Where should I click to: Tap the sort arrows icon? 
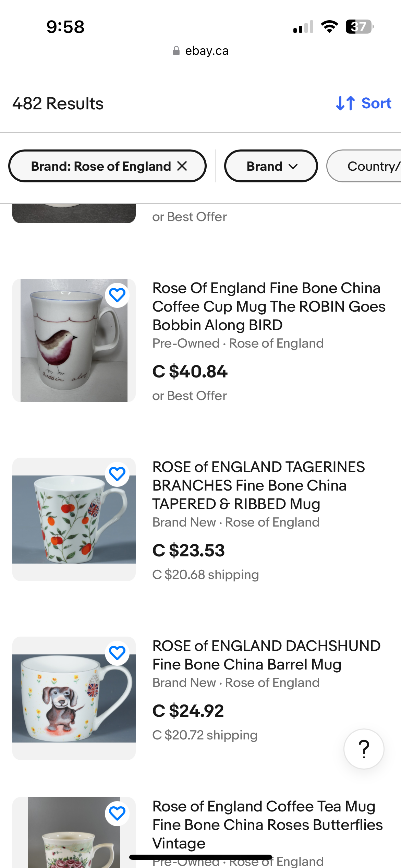(x=345, y=103)
